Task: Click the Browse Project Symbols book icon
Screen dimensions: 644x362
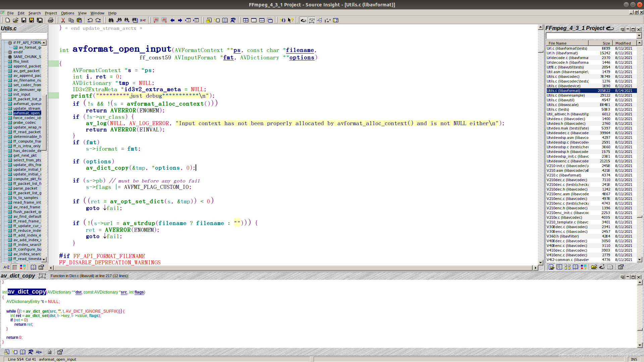Action: coord(225,20)
